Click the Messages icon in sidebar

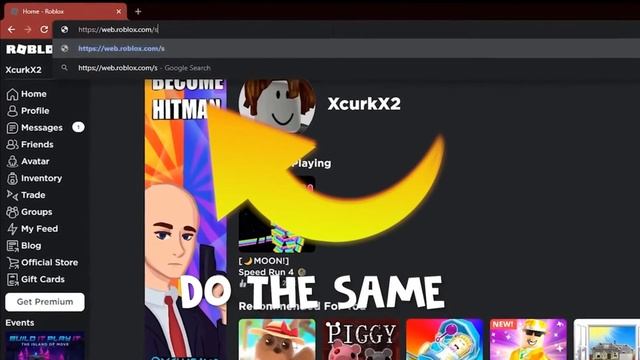click(x=12, y=128)
